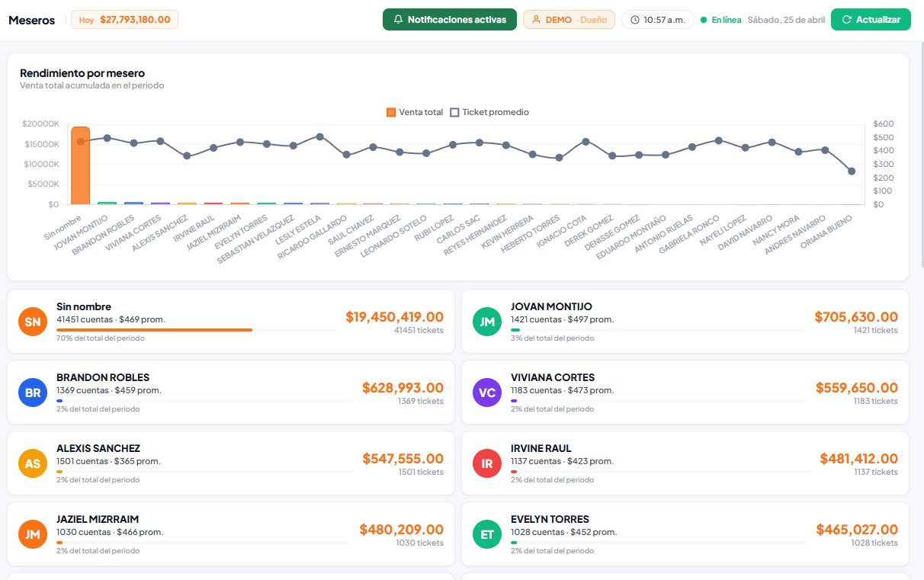Screen dimensions: 924x580
Task: Open the Meseros page title
Action: 31,20
